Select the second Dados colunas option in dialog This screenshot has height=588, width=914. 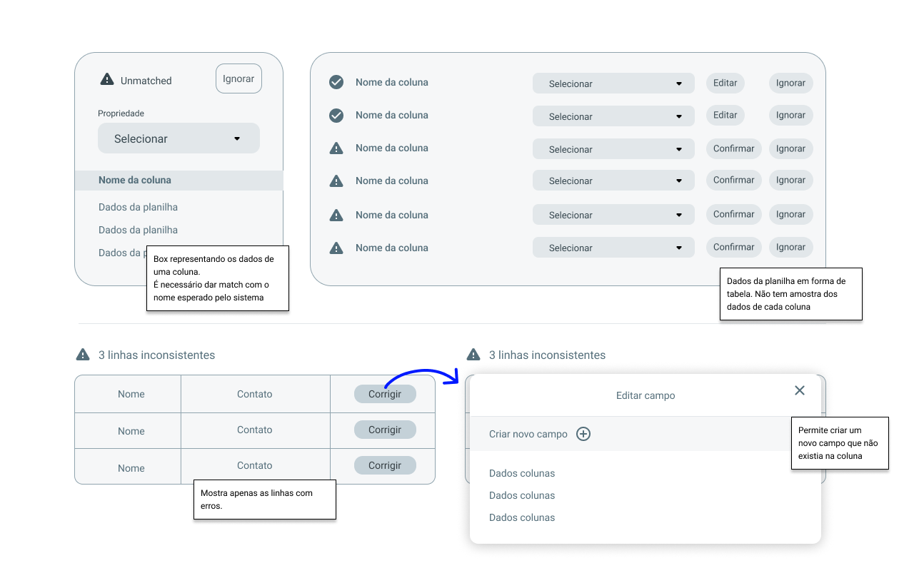tap(522, 495)
